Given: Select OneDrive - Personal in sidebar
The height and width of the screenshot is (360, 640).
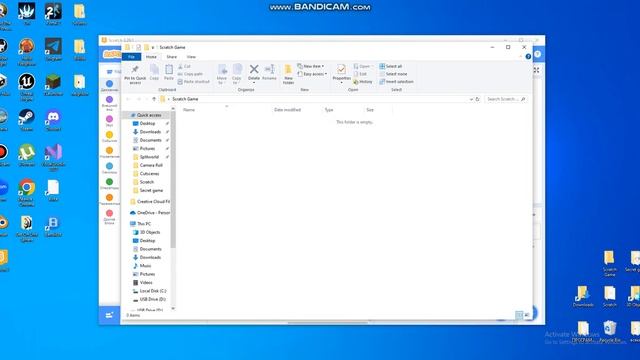Looking at the screenshot, I should click(x=150, y=213).
